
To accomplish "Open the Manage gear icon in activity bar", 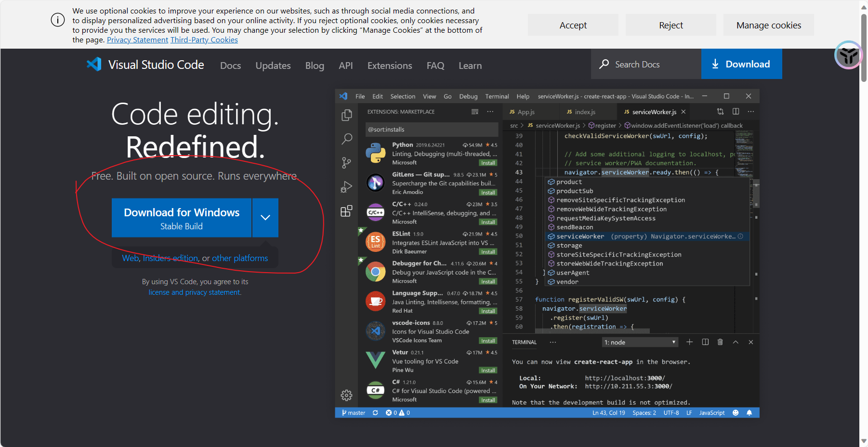I will click(346, 395).
